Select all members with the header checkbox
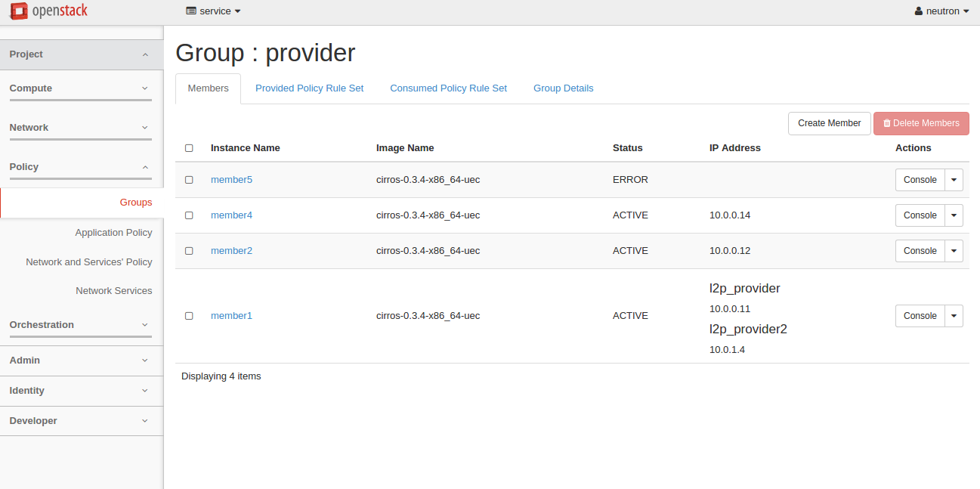Image resolution: width=980 pixels, height=489 pixels. [189, 148]
